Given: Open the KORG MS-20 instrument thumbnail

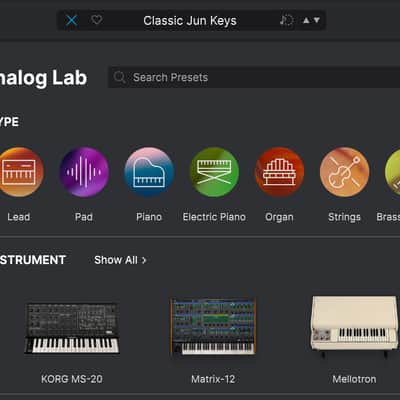Looking at the screenshot, I should pos(72,328).
